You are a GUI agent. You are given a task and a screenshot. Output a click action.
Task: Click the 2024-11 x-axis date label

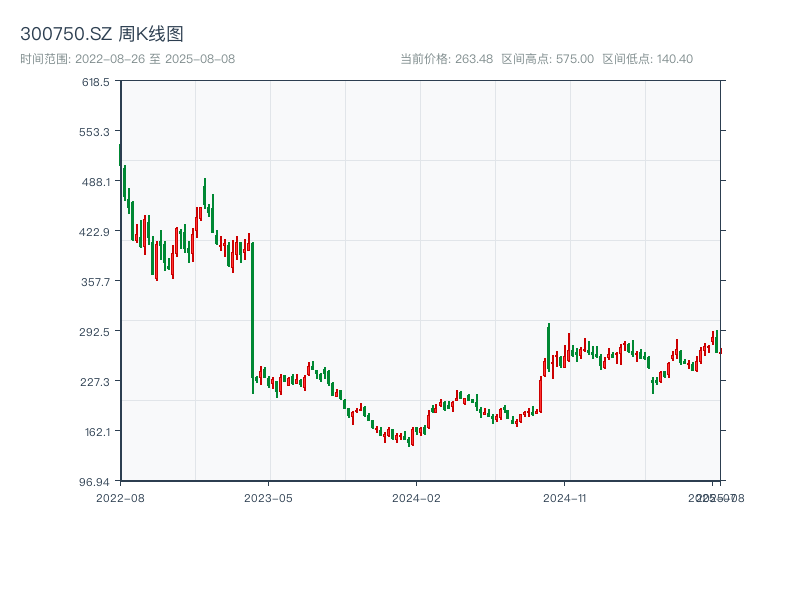pyautogui.click(x=566, y=497)
